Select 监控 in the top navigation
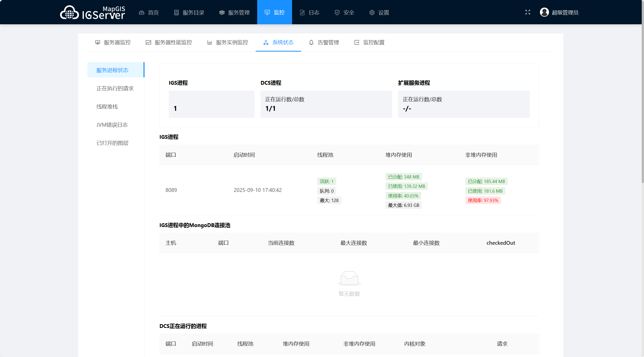The width and height of the screenshot is (644, 357). click(x=274, y=12)
